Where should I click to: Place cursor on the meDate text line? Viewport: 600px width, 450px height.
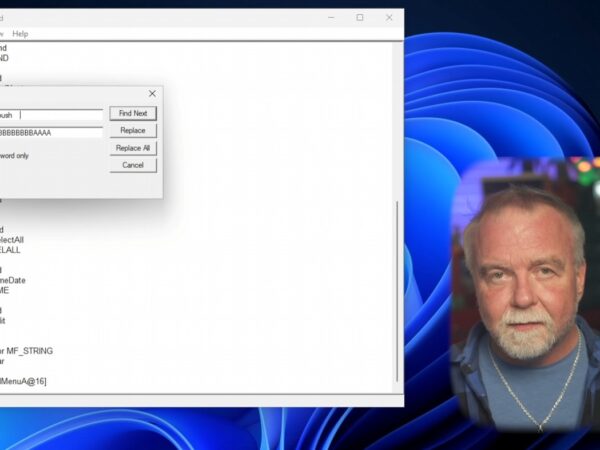click(13, 280)
